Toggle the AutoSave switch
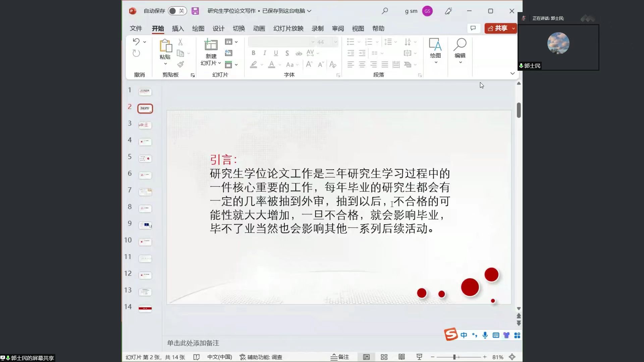 tap(177, 11)
